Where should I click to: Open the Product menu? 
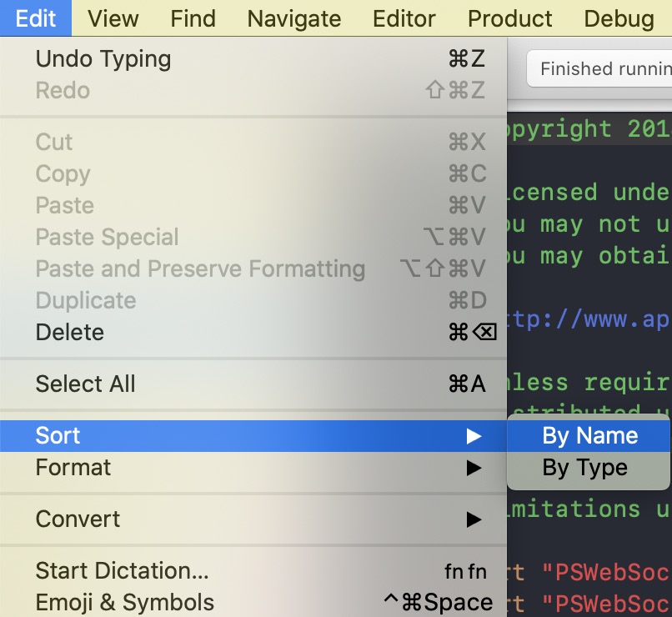(x=510, y=18)
